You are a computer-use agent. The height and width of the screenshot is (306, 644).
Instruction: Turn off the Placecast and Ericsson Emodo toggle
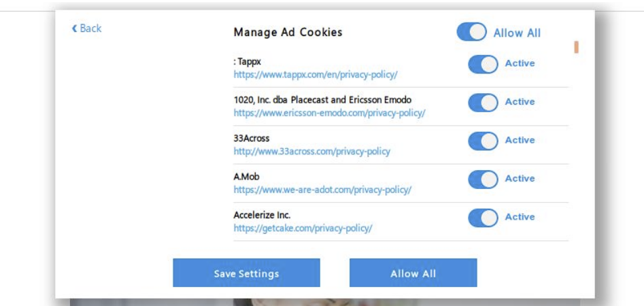483,102
